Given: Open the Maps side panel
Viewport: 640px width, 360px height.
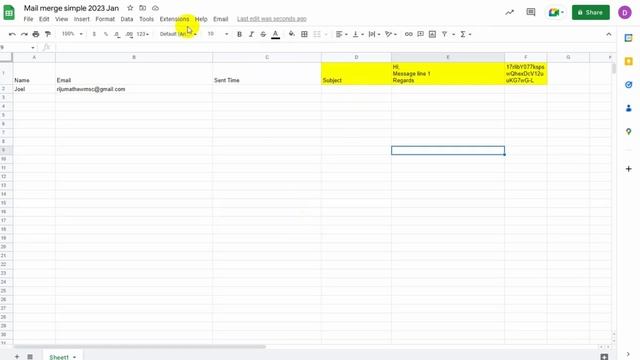Looking at the screenshot, I should pos(629,131).
